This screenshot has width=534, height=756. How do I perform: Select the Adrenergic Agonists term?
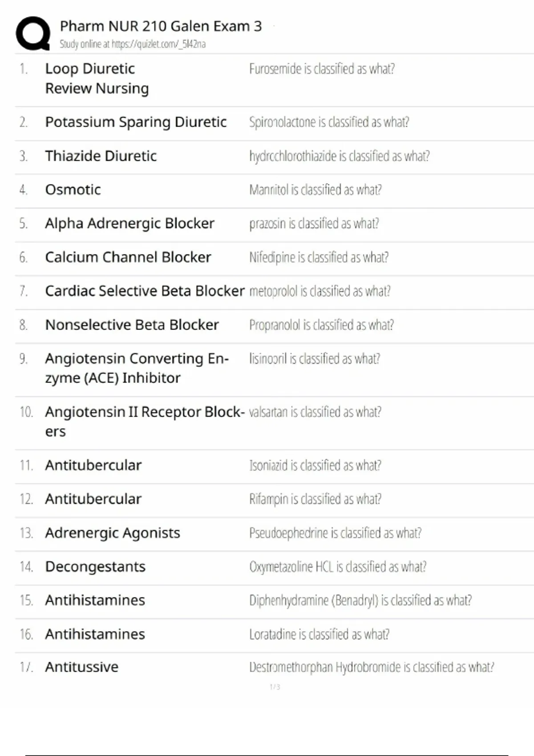click(x=113, y=533)
